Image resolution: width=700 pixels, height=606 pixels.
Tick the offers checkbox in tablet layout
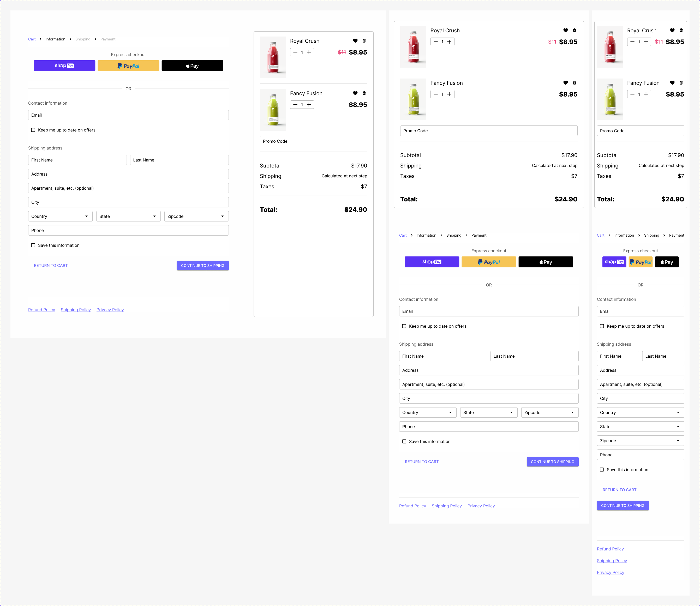pos(404,326)
